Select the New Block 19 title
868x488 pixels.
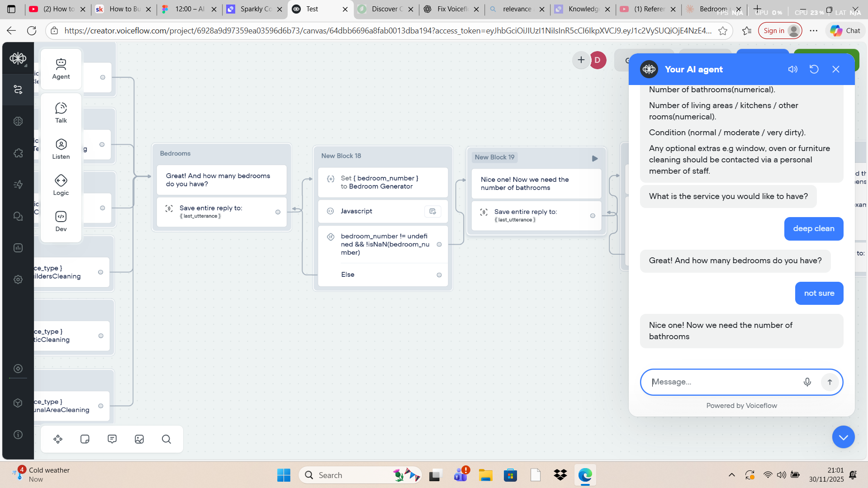(x=495, y=157)
